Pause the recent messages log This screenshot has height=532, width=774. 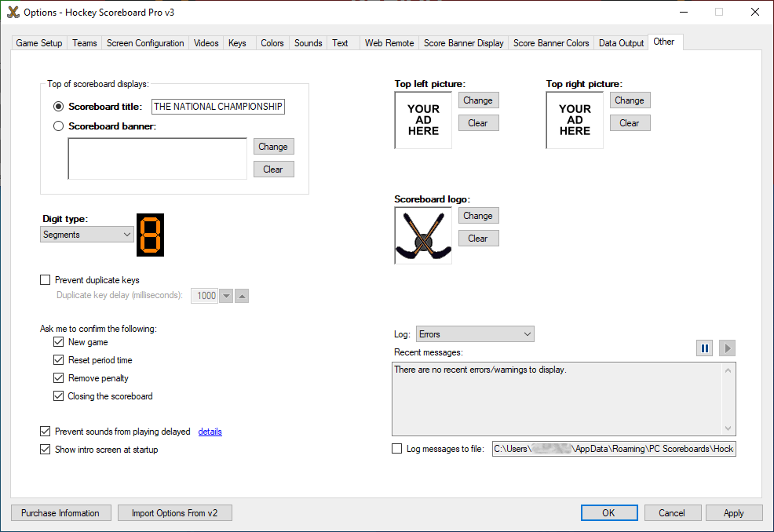click(x=704, y=348)
